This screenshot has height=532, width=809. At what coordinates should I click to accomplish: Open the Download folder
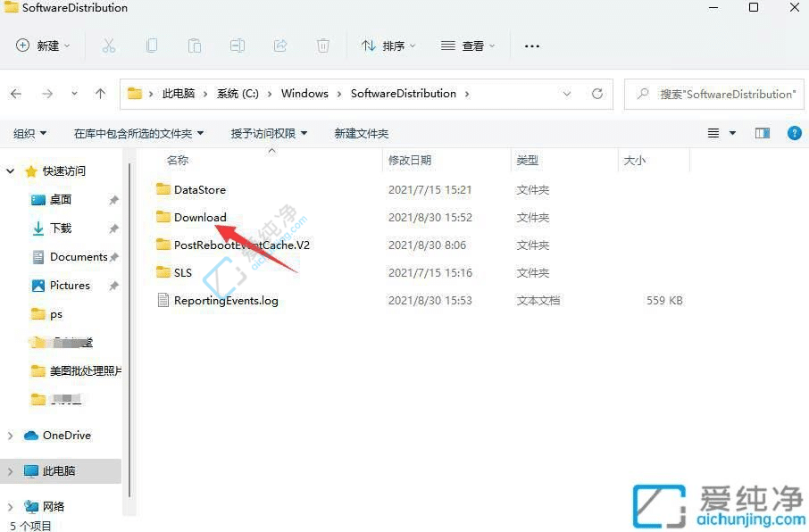[x=200, y=217]
